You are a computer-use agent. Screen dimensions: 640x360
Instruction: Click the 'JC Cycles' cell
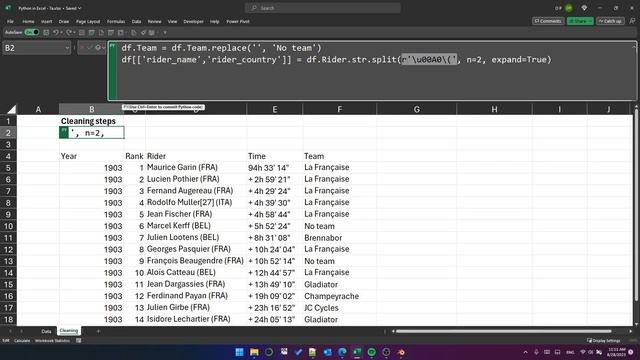[x=340, y=308]
